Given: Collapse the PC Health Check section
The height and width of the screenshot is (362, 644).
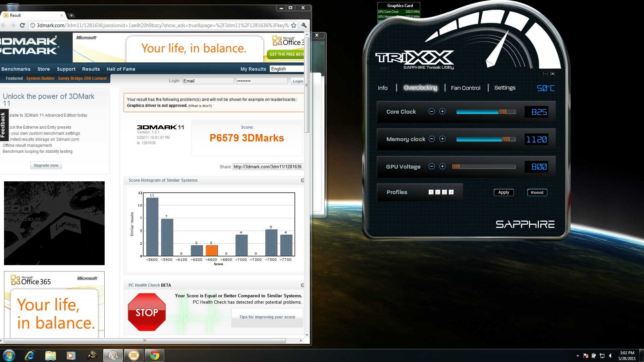Looking at the screenshot, I should (x=302, y=285).
